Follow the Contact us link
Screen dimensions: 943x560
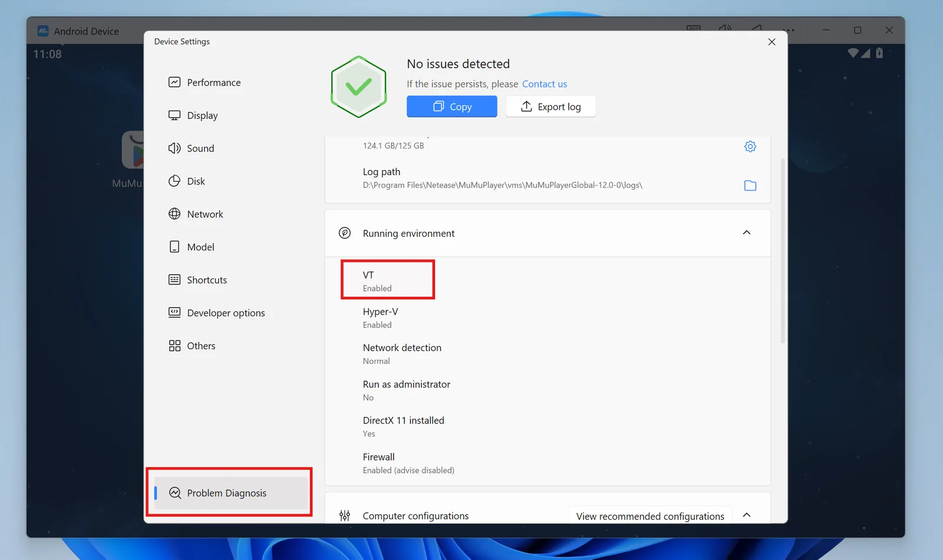545,84
